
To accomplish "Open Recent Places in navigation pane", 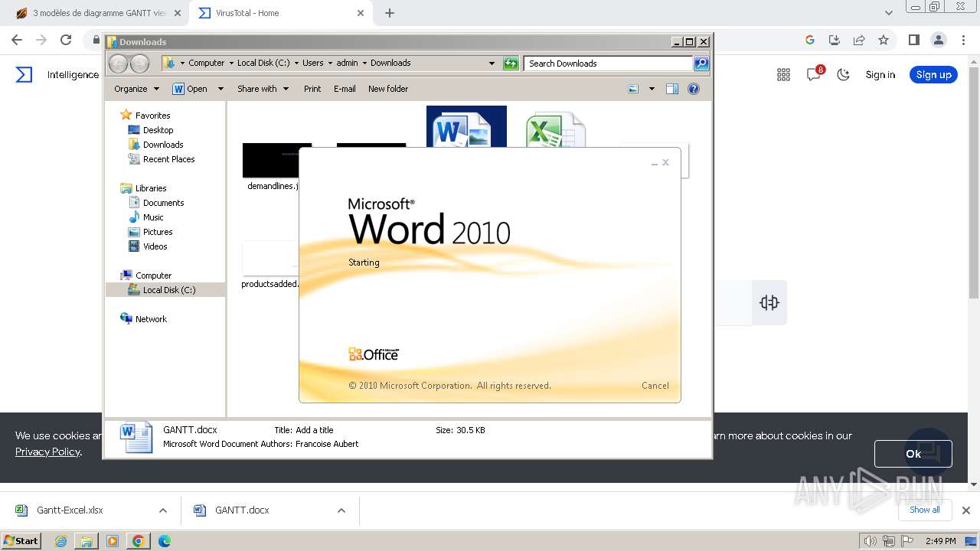I will click(x=168, y=159).
